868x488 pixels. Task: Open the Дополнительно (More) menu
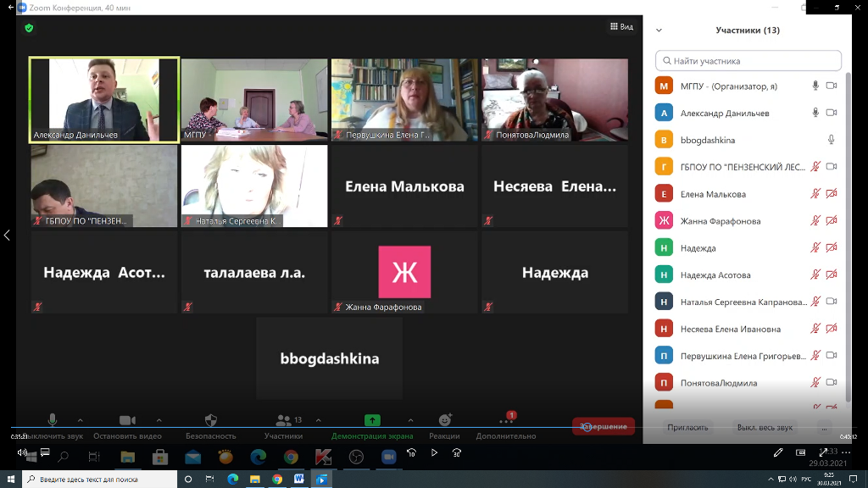(x=506, y=421)
